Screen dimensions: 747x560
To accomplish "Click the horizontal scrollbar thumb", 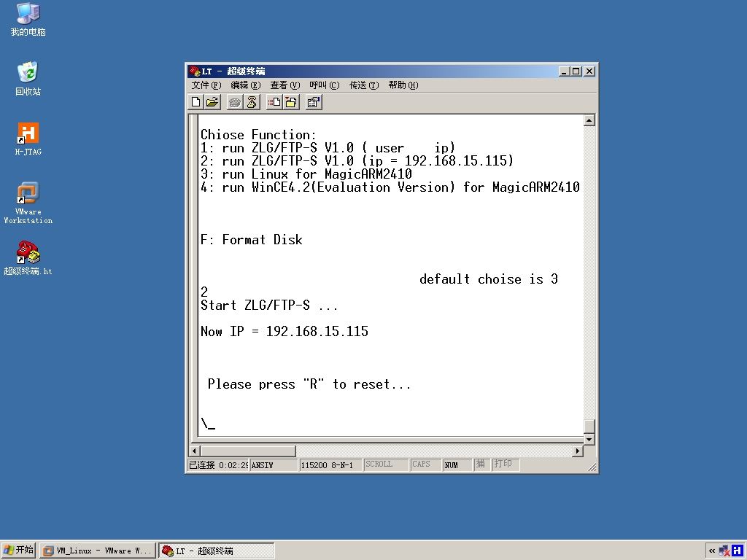I will 248,451.
